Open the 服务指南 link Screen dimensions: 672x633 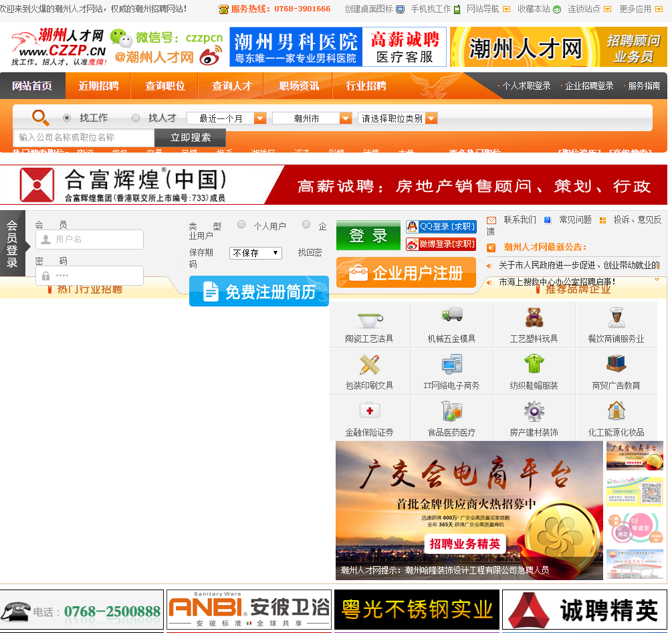click(644, 86)
